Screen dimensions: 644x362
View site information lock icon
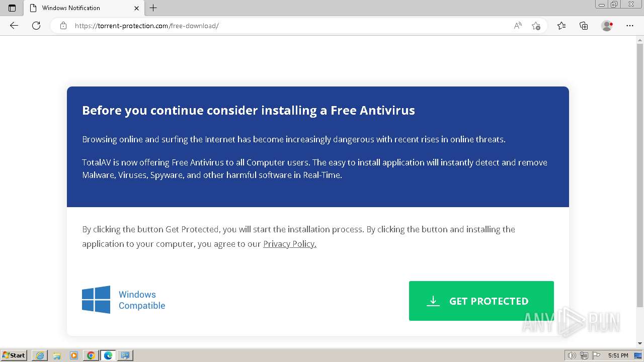click(63, 26)
